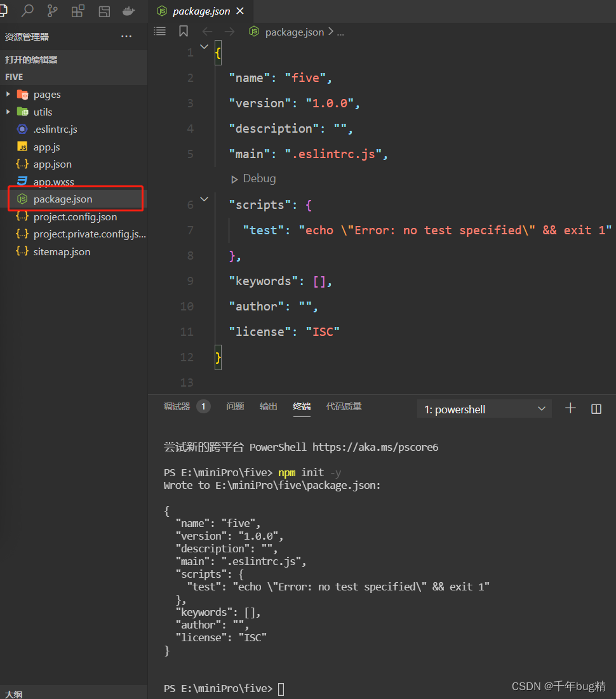Switch to the 输出 panel tab

pyautogui.click(x=268, y=406)
